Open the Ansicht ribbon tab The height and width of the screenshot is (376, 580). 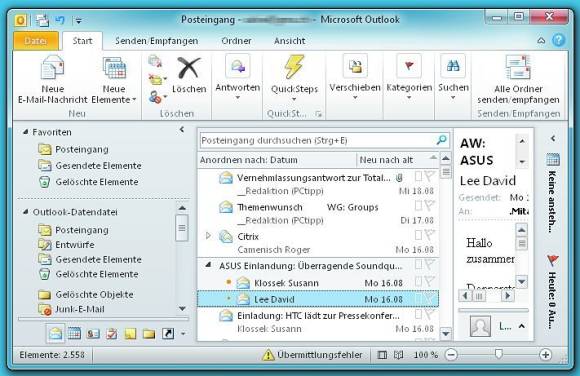(x=290, y=41)
